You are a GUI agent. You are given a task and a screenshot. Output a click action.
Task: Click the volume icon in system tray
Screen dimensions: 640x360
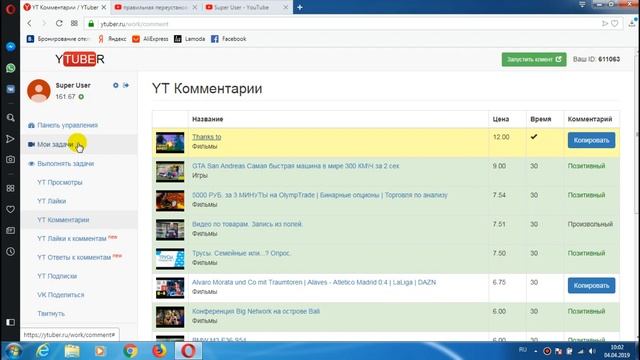pos(592,351)
